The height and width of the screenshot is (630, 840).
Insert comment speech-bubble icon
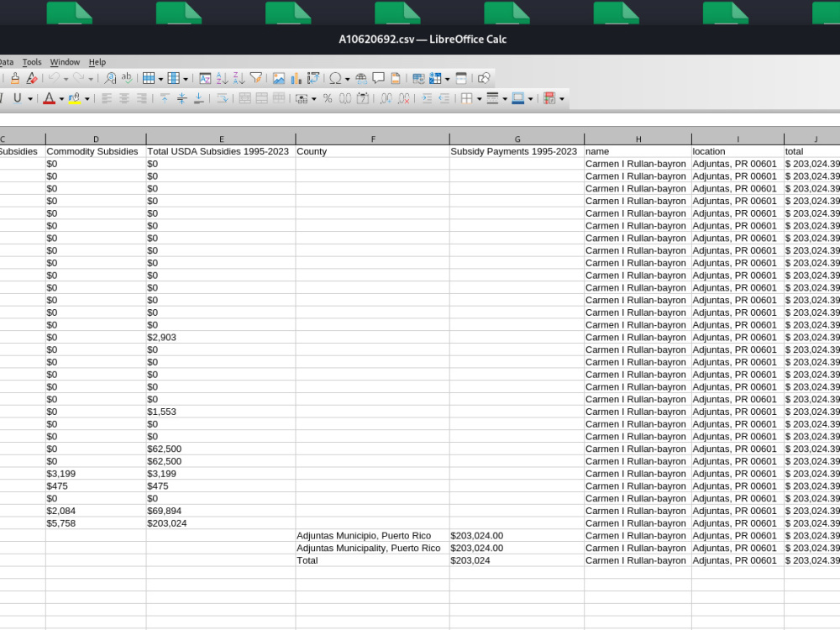point(378,79)
